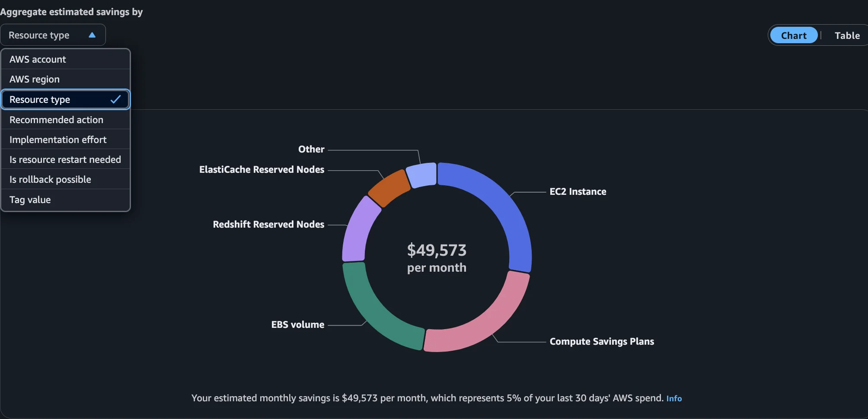This screenshot has width=868, height=419.
Task: Click the Redshift Reserved Nodes label
Action: click(x=268, y=224)
